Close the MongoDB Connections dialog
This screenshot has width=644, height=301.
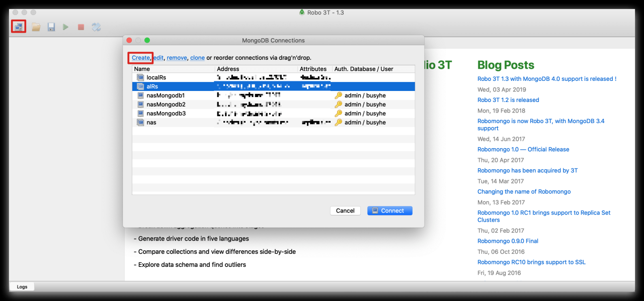click(x=129, y=40)
